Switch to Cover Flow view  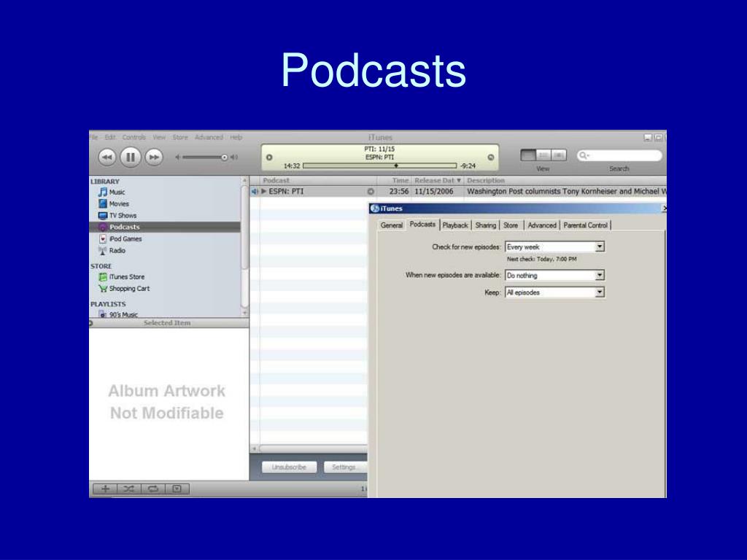[x=559, y=155]
